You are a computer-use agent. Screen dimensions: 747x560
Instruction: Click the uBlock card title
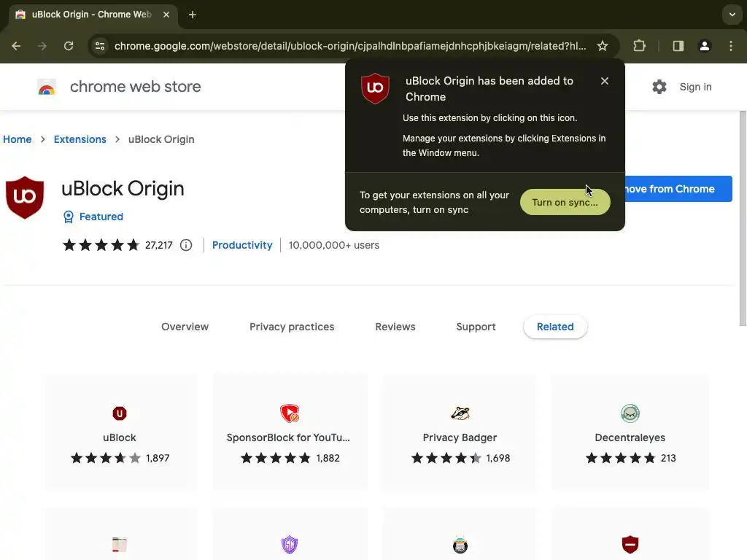click(x=120, y=437)
